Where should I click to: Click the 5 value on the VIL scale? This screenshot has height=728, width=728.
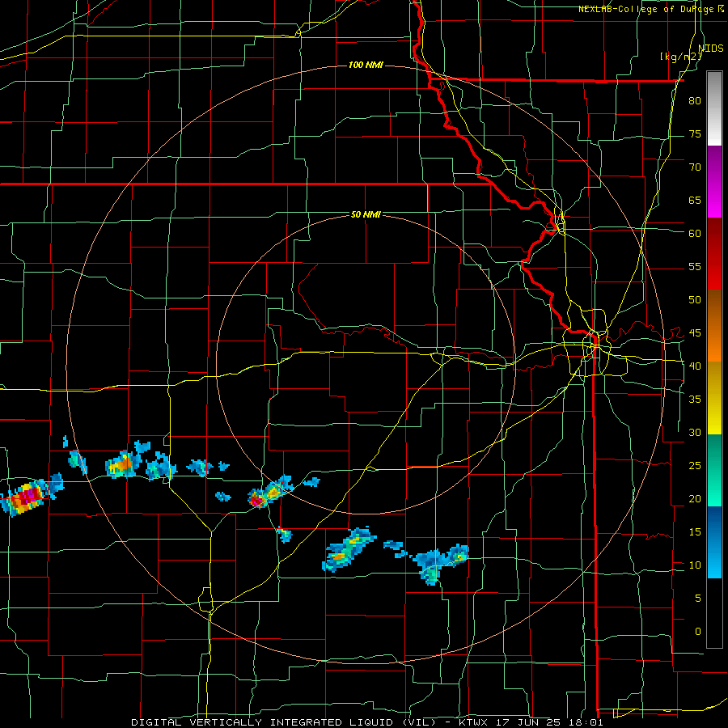(x=698, y=598)
